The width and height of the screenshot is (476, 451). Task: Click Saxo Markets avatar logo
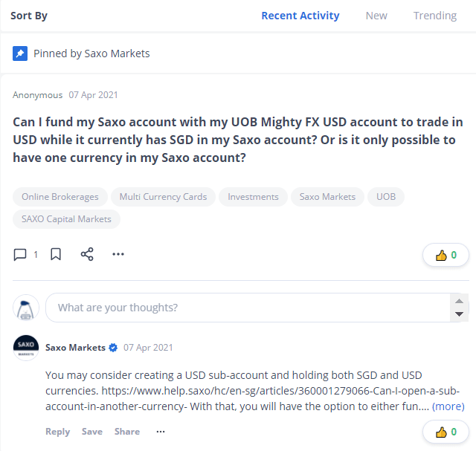pyautogui.click(x=26, y=347)
